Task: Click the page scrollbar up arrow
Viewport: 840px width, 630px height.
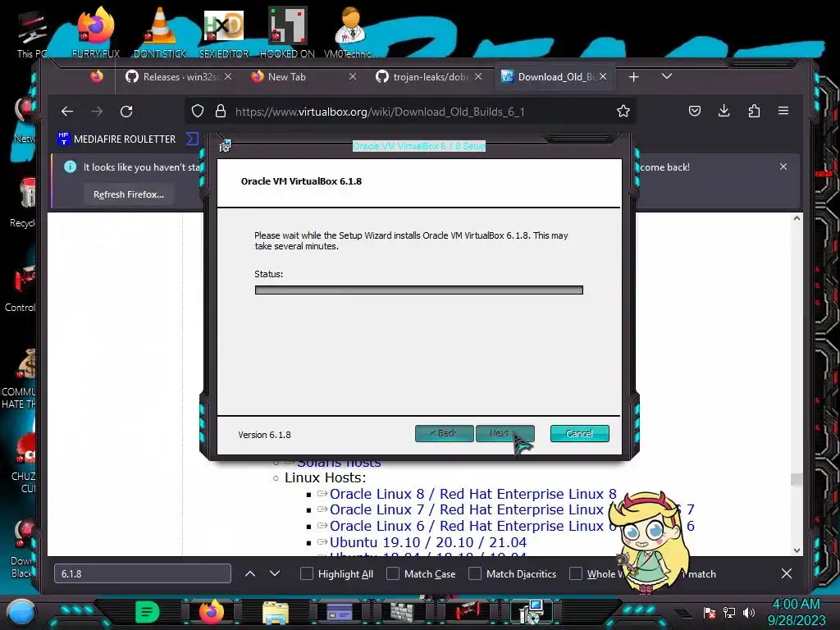Action: pos(797,218)
